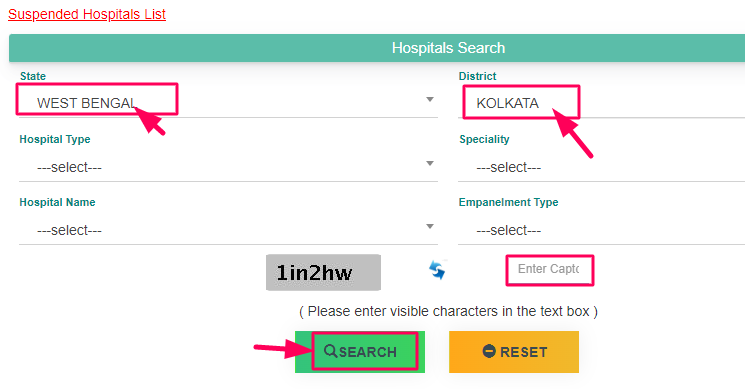
Task: Click the State dropdown arrow
Action: (x=430, y=99)
